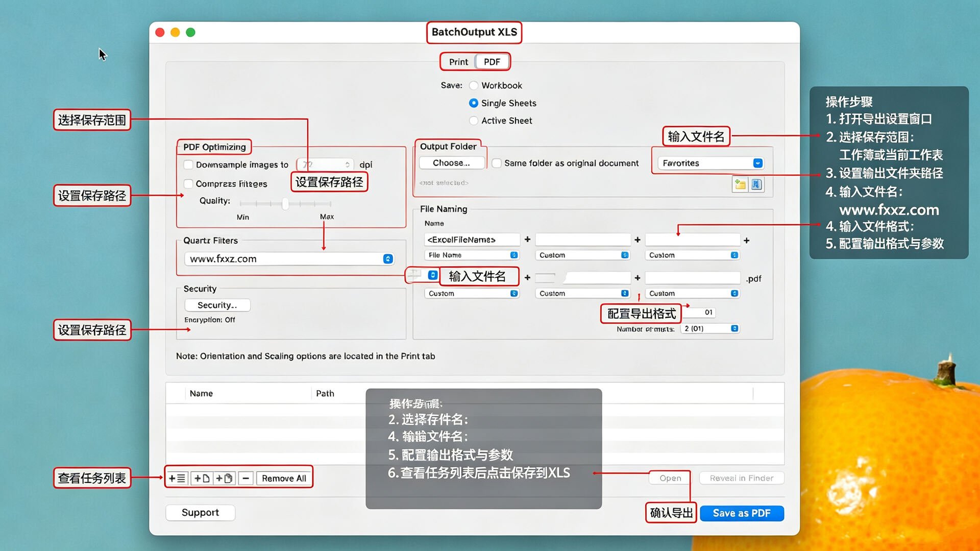Click the Support button
The height and width of the screenshot is (551, 980).
pos(200,512)
